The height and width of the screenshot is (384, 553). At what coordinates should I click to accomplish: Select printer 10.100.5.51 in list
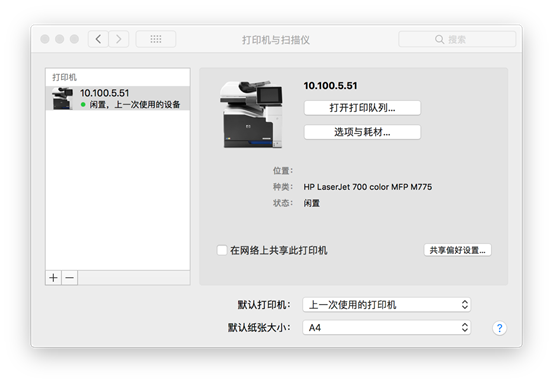118,98
